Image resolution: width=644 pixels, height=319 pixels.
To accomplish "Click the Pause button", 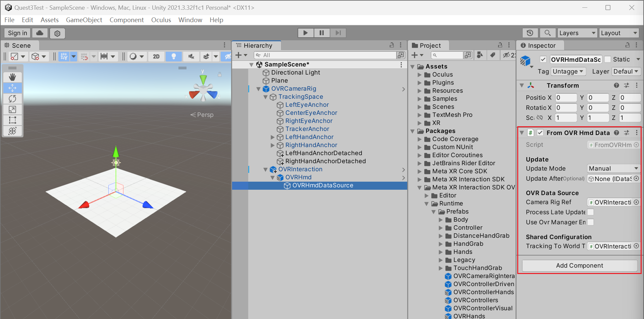I will (322, 33).
